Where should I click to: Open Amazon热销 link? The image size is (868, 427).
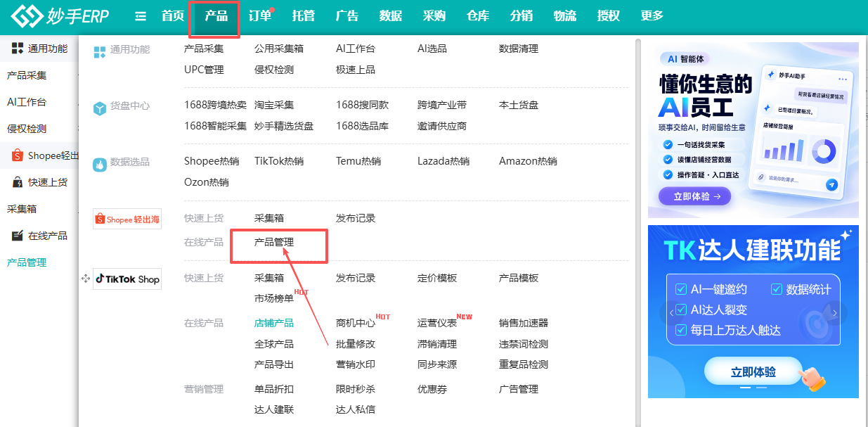pyautogui.click(x=528, y=161)
